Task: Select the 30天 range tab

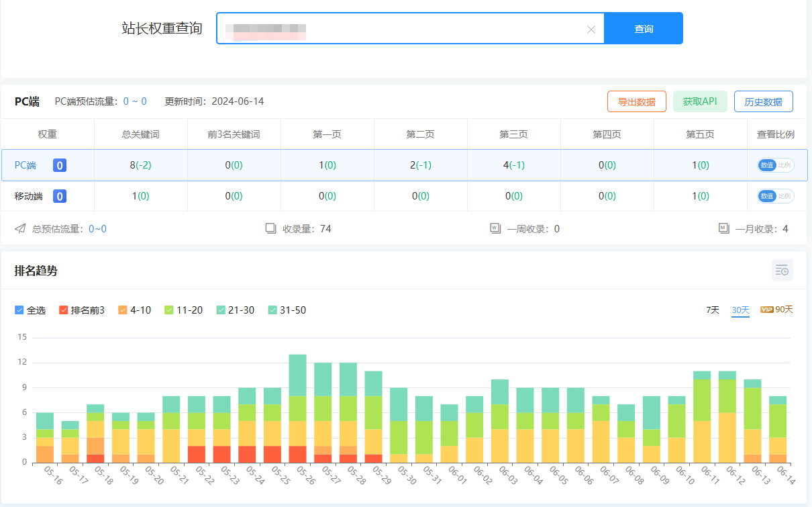Action: [740, 310]
